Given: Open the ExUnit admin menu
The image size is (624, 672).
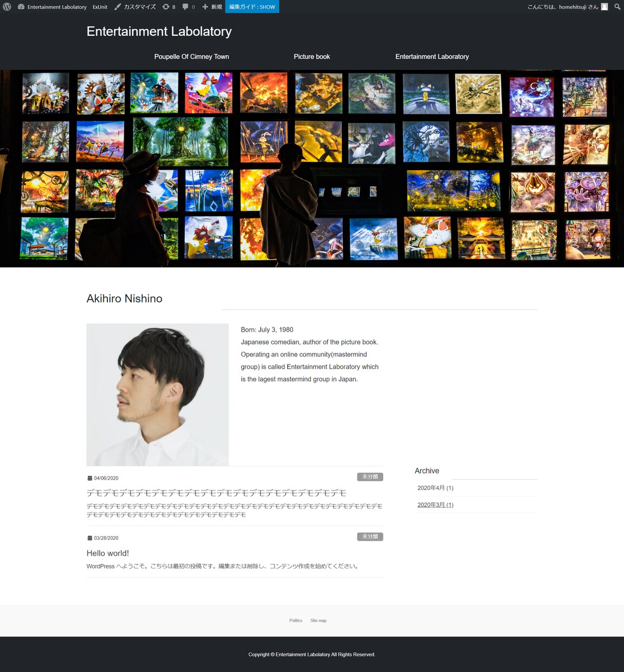Looking at the screenshot, I should pyautogui.click(x=100, y=7).
